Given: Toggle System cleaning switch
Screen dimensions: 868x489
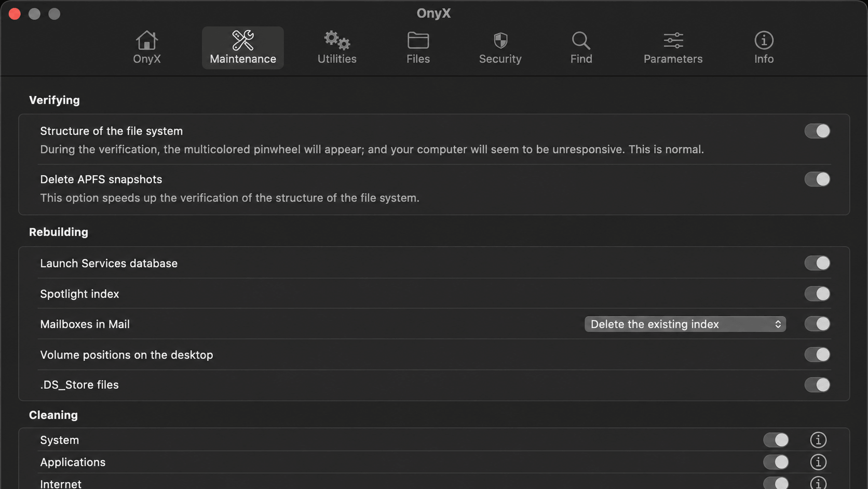Looking at the screenshot, I should [x=776, y=440].
